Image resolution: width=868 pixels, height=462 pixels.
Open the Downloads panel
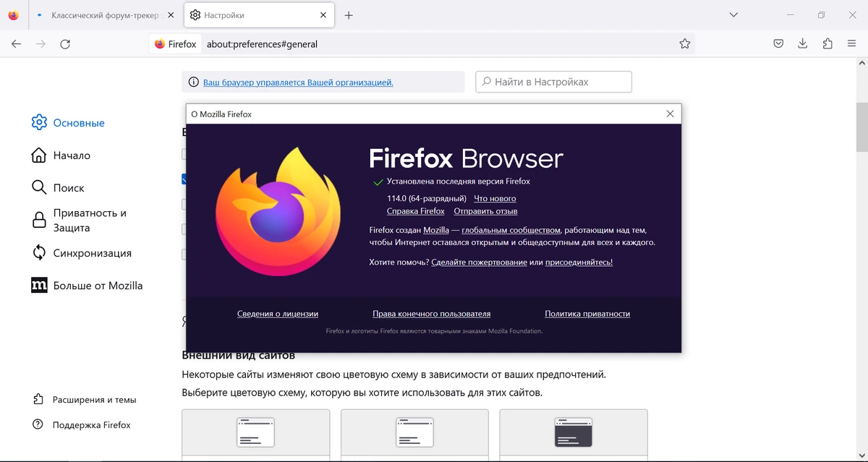pos(803,44)
